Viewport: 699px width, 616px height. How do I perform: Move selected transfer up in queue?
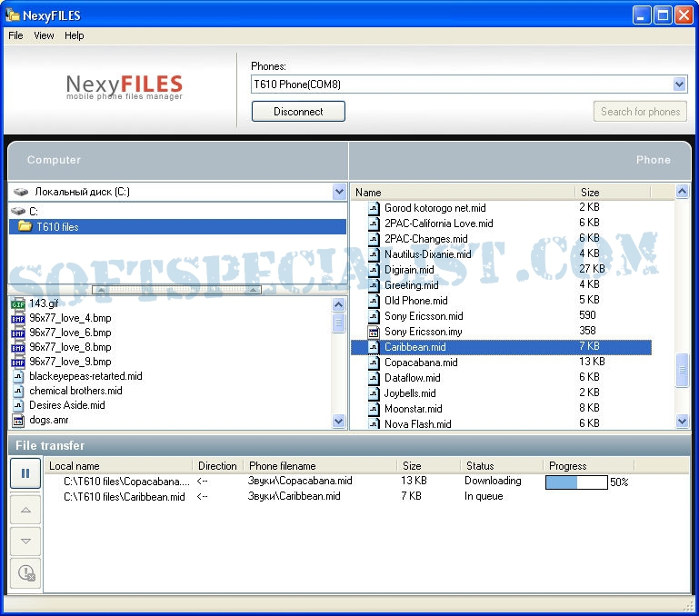[x=25, y=509]
